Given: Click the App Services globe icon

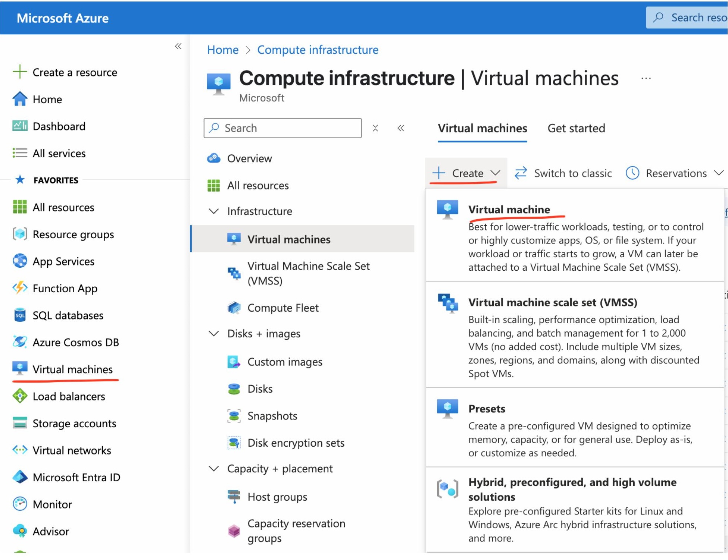Looking at the screenshot, I should tap(20, 261).
